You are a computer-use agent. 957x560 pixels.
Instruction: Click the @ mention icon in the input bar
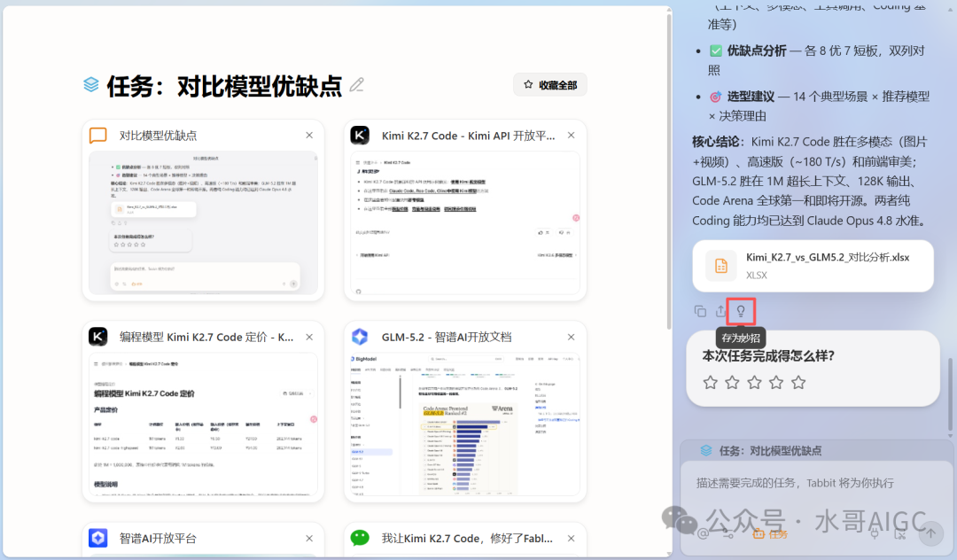click(x=703, y=533)
